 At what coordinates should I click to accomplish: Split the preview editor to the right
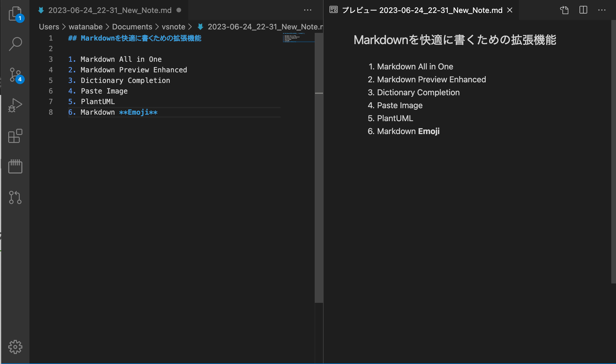pos(583,10)
